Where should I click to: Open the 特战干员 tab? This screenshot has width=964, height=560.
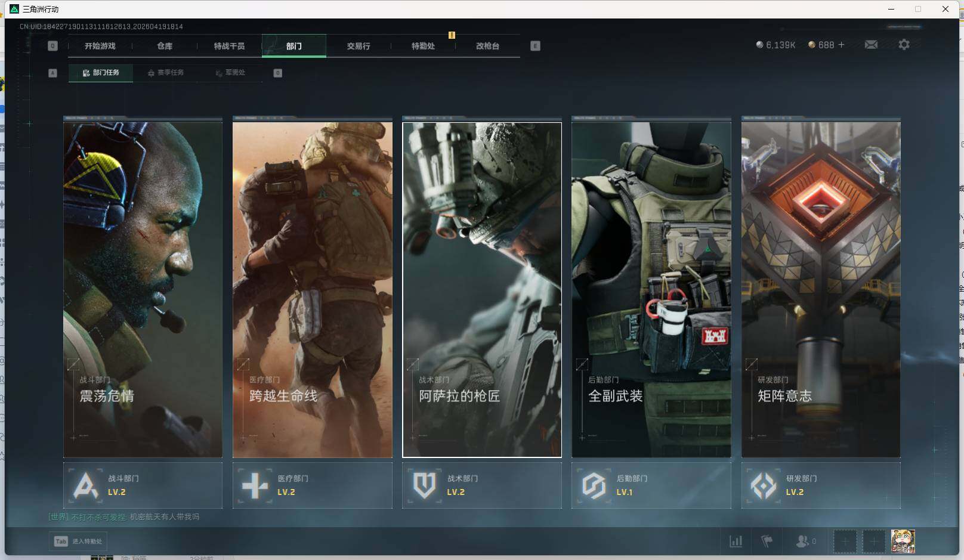[229, 46]
